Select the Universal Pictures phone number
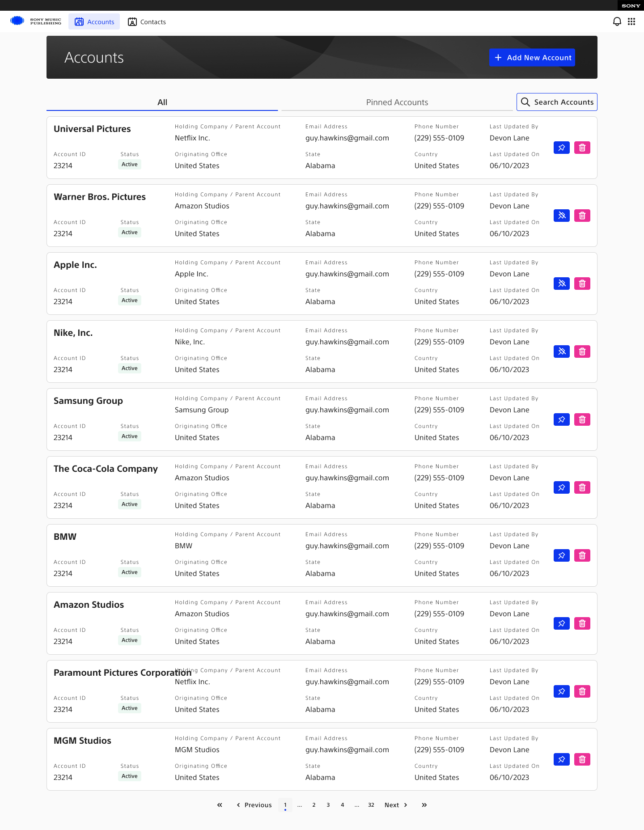644x830 pixels. 439,138
